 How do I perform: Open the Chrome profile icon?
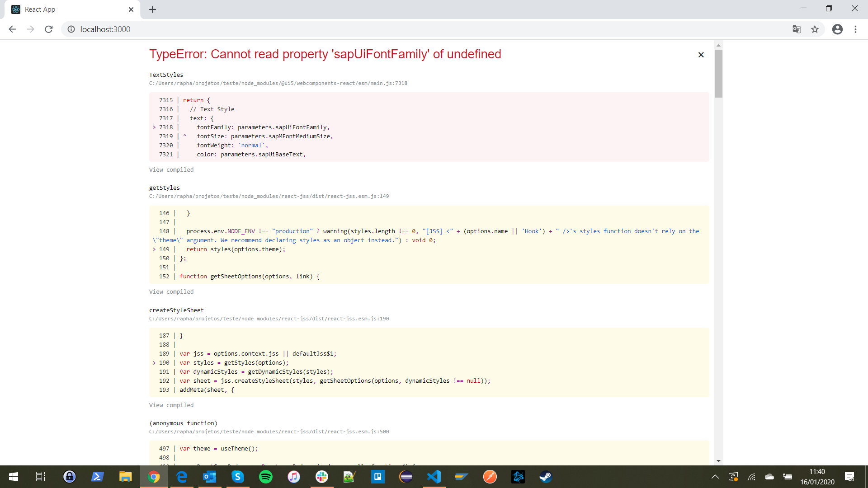click(x=838, y=29)
